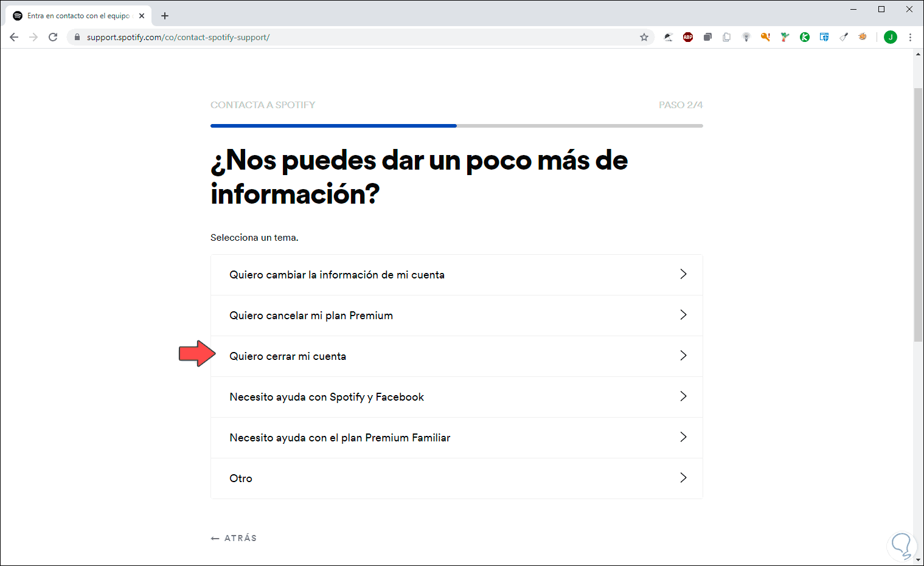Viewport: 924px width, 566px height.
Task: Click the scrollbar up arrow
Action: click(x=919, y=54)
